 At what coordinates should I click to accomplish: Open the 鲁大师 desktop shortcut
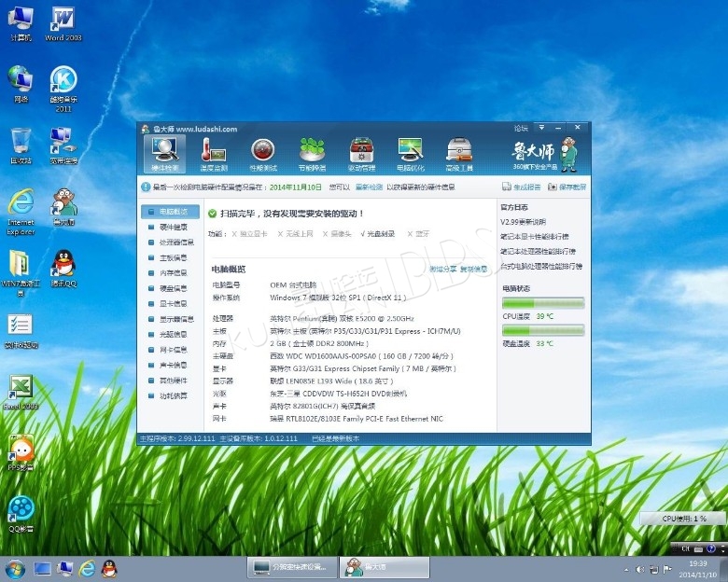[x=63, y=207]
